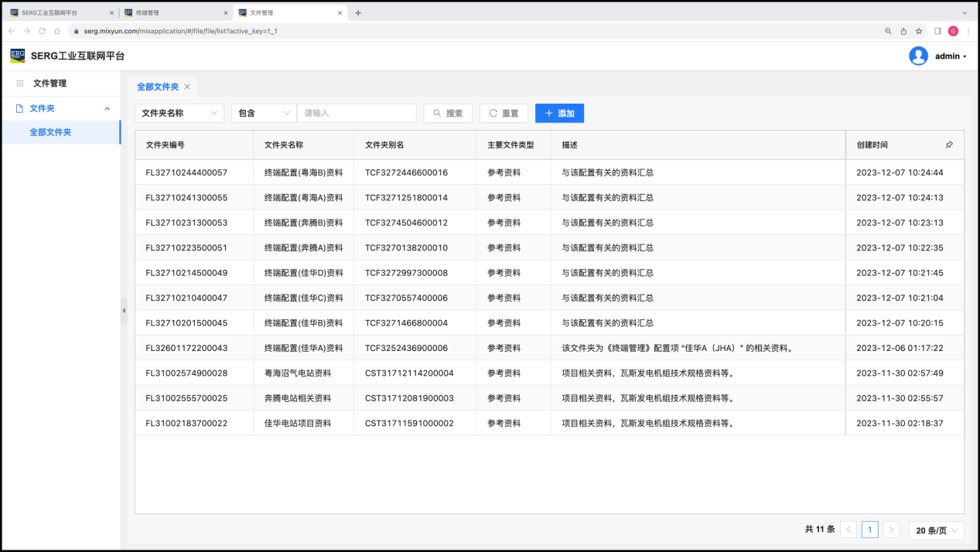Bookmark this page with the star icon

pyautogui.click(x=919, y=31)
